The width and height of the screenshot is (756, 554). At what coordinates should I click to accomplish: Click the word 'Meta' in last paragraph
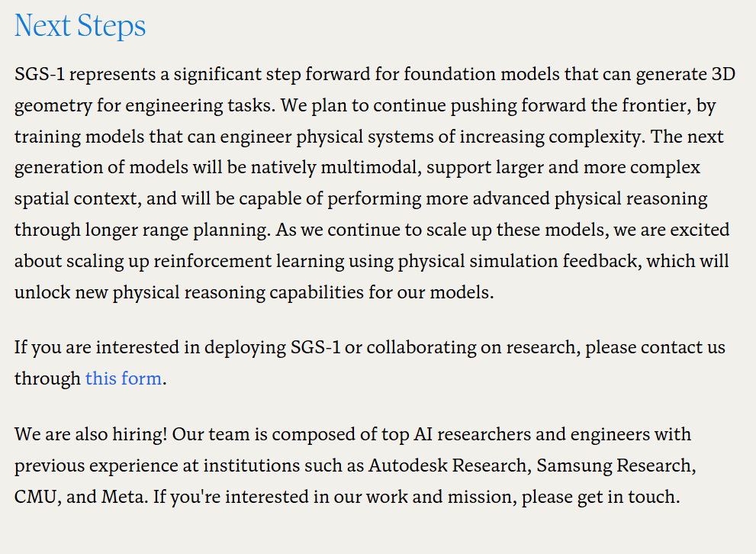tap(122, 497)
